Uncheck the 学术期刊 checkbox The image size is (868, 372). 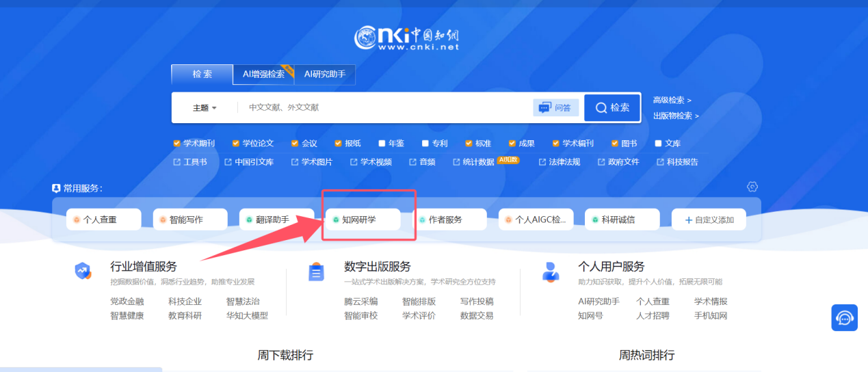[177, 144]
